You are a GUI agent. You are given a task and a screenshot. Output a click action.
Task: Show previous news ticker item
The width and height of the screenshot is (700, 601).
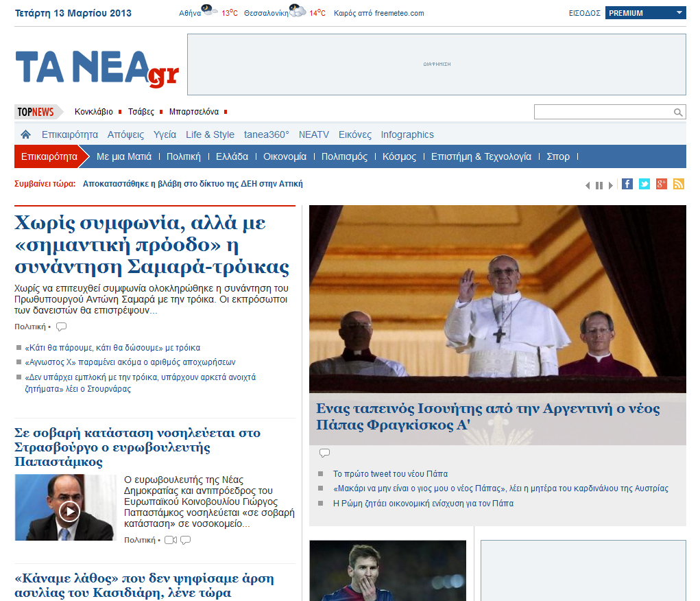pos(588,185)
